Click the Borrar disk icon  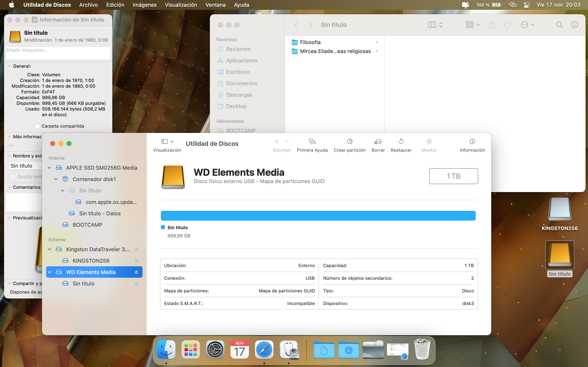click(378, 141)
